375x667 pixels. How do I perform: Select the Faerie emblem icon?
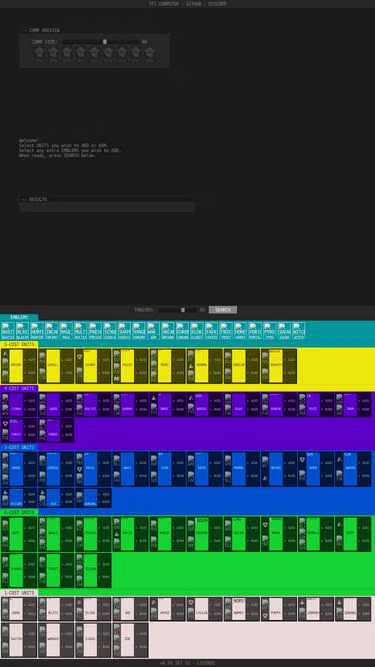(211, 331)
